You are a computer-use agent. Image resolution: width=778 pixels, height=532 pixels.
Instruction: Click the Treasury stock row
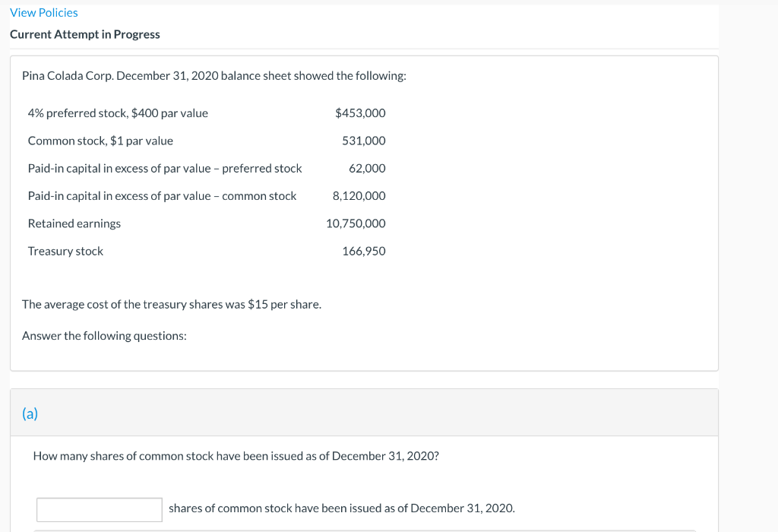point(65,251)
